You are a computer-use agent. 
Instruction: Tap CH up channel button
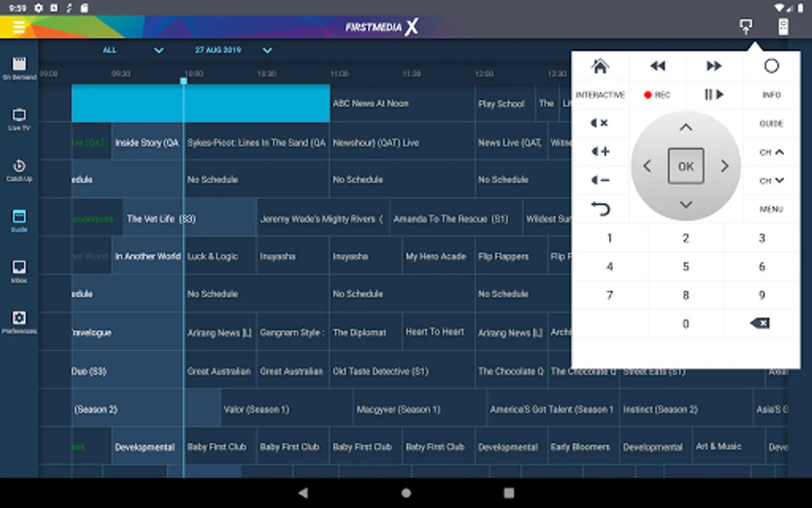click(x=771, y=152)
